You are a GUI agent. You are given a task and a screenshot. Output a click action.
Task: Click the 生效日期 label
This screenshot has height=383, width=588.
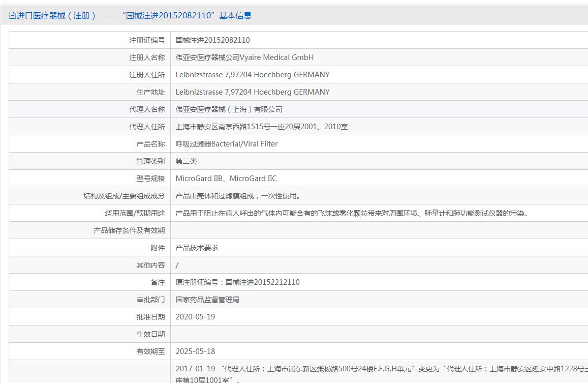point(150,334)
